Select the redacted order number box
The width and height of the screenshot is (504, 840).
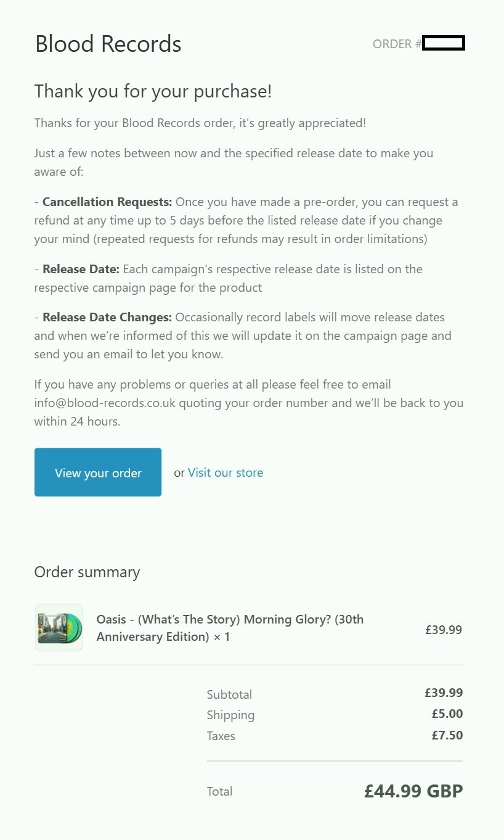444,43
